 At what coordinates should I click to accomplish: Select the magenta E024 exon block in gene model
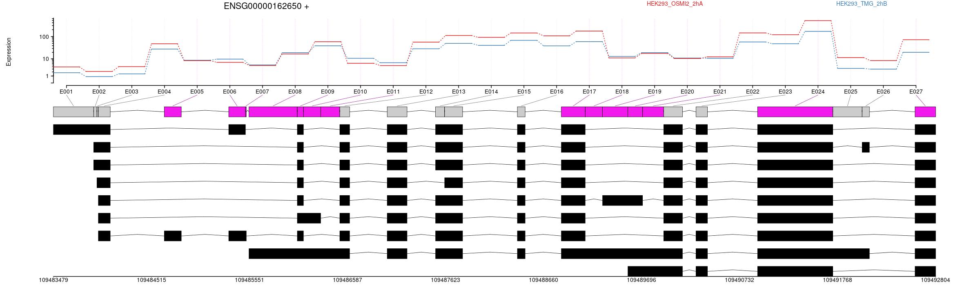click(x=795, y=112)
